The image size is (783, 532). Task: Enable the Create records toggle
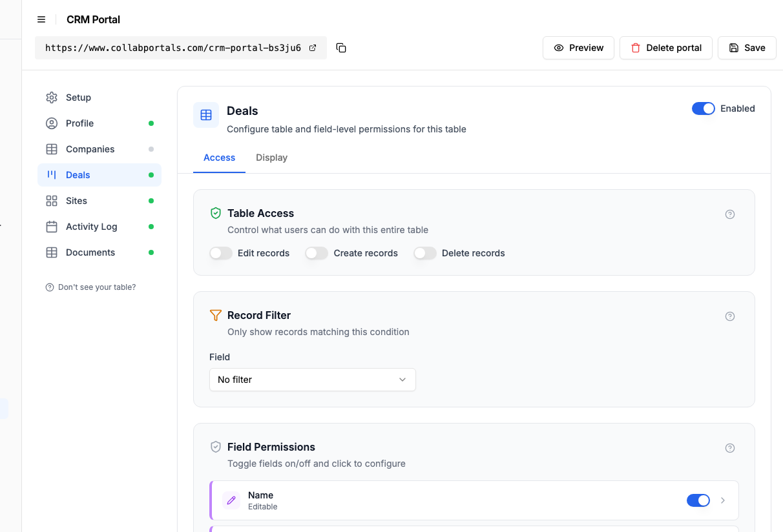317,253
